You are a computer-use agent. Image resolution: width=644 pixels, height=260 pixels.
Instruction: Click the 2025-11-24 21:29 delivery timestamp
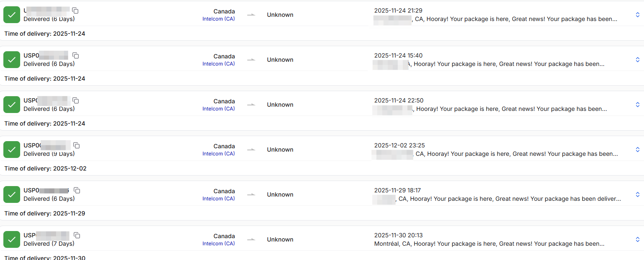point(398,10)
